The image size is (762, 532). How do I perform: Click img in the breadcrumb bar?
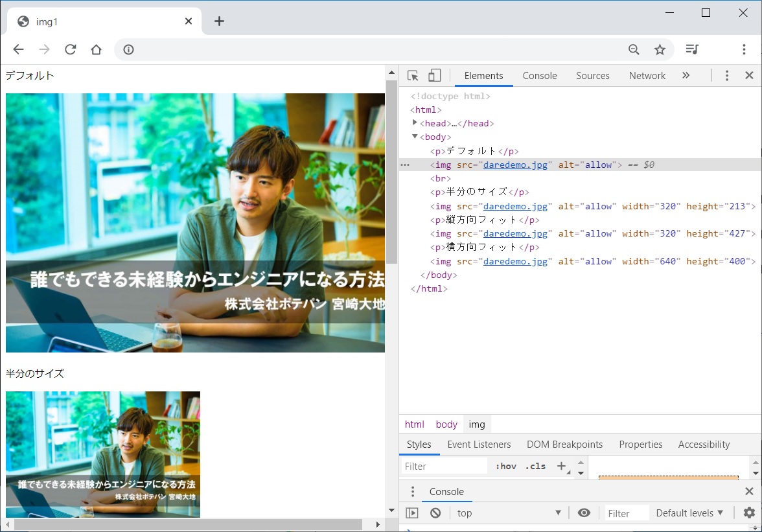477,424
